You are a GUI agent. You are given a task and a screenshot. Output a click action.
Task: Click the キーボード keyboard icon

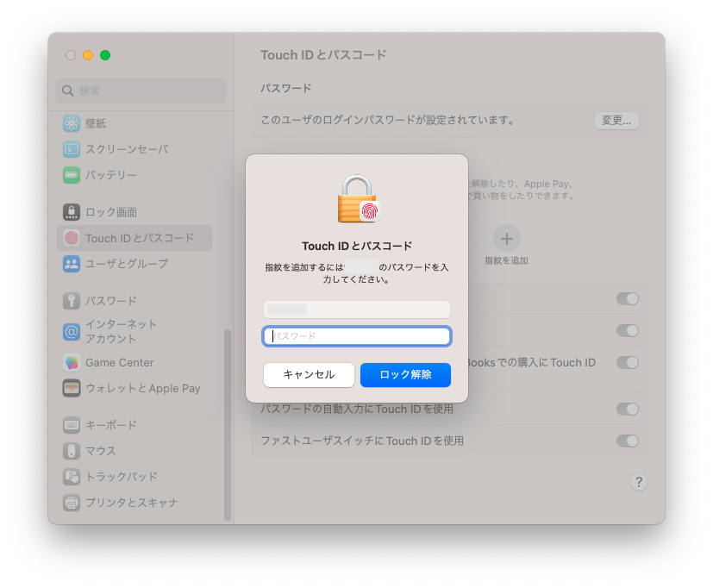72,425
